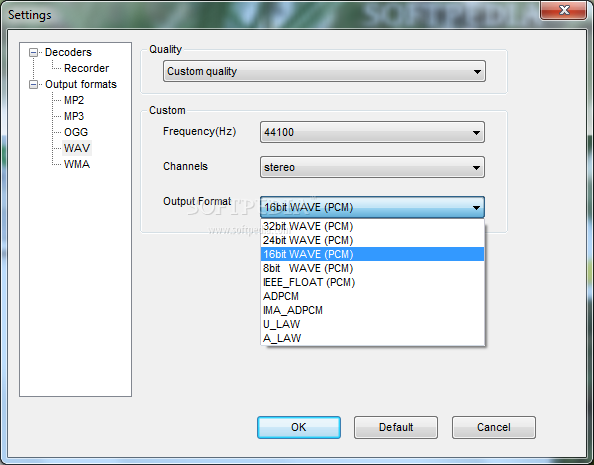The image size is (594, 465).
Task: Choose IMA_ADPCM output format option
Action: pyautogui.click(x=372, y=310)
